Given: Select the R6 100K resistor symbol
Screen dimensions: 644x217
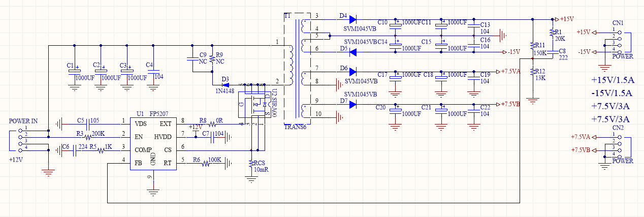Looking at the screenshot, I should tap(206, 163).
